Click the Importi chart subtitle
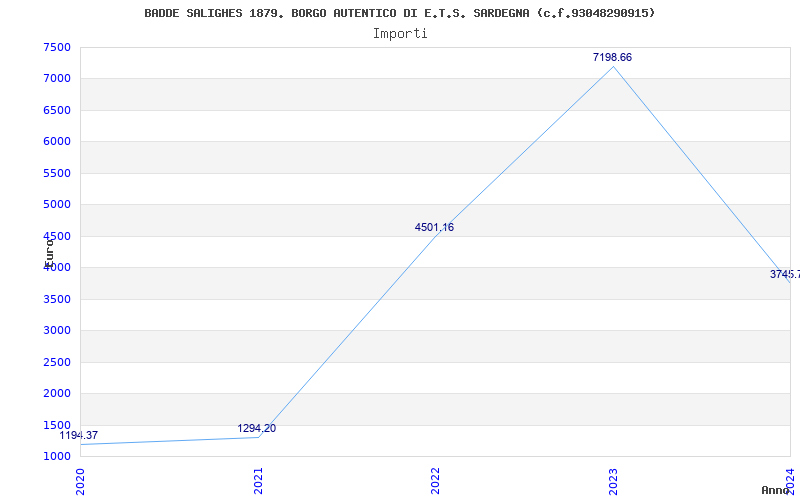The width and height of the screenshot is (800, 500). (x=400, y=34)
